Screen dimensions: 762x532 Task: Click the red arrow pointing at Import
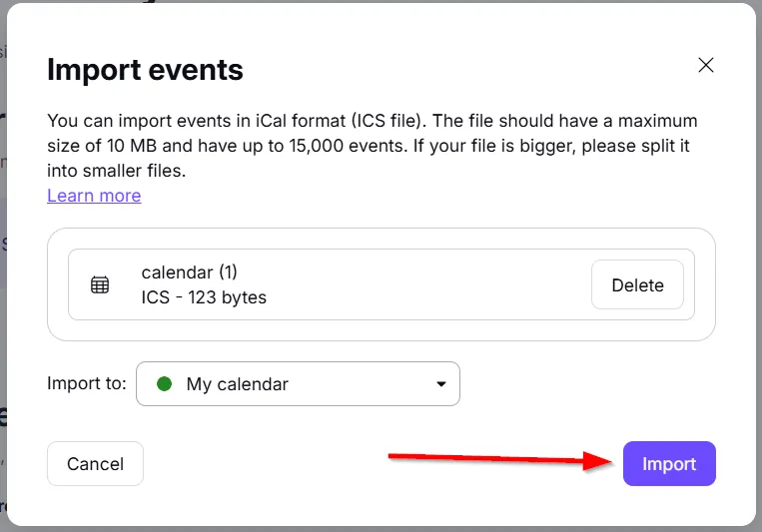coord(499,459)
